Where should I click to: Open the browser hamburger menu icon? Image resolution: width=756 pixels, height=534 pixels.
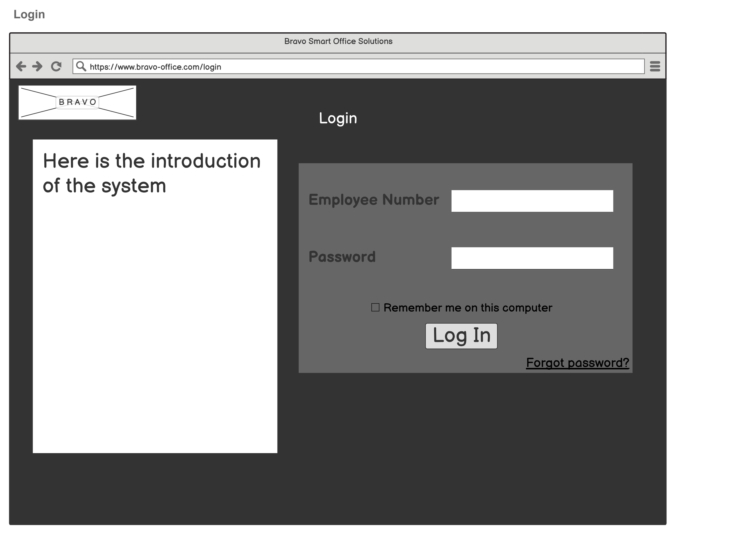click(655, 66)
